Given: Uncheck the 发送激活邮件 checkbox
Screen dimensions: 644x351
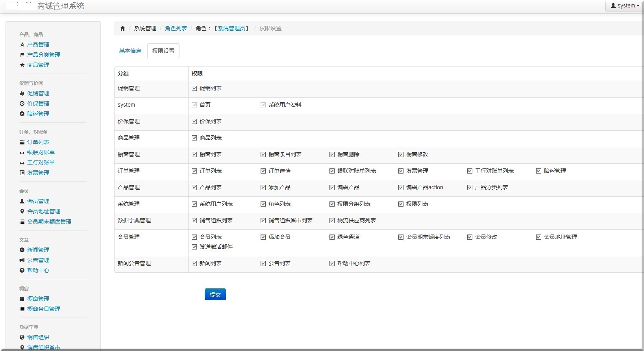Looking at the screenshot, I should click(x=194, y=247).
